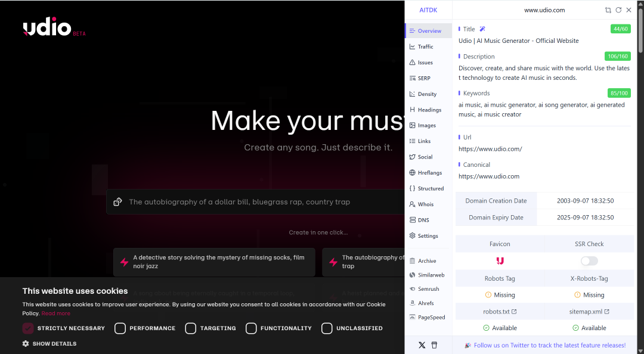Click the www.udio.com panel heading
The image size is (644, 354).
544,10
